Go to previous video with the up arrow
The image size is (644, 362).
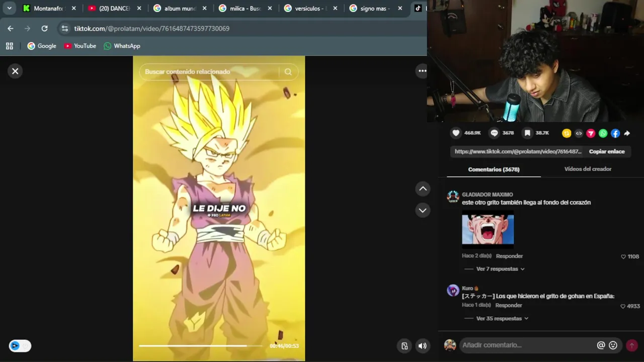point(423,189)
